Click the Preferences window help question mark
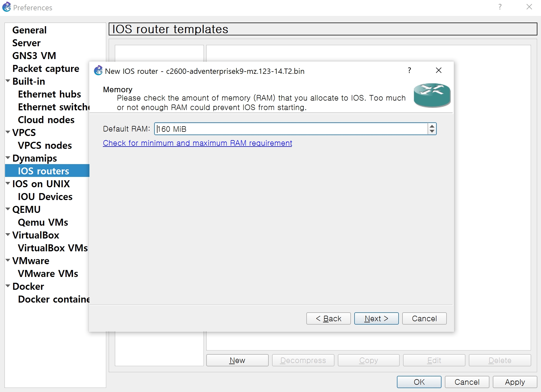The image size is (541, 392). [500, 7]
